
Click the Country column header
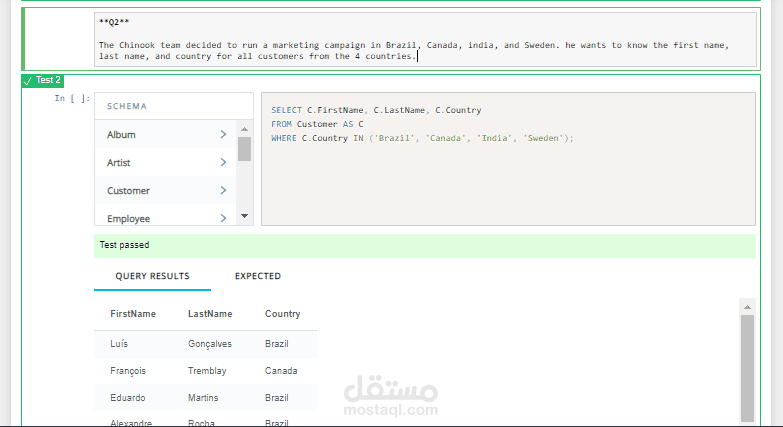283,314
